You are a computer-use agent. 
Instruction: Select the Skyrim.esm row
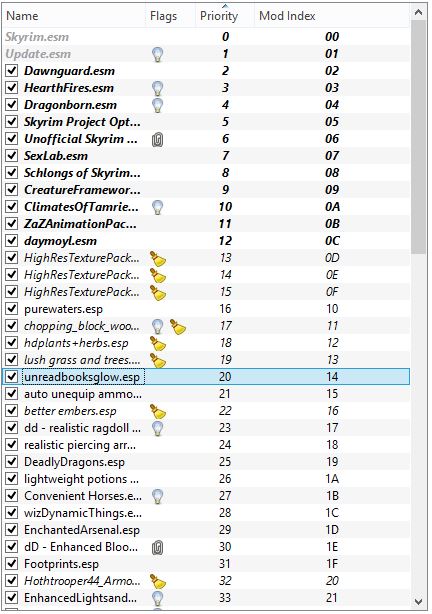206,37
